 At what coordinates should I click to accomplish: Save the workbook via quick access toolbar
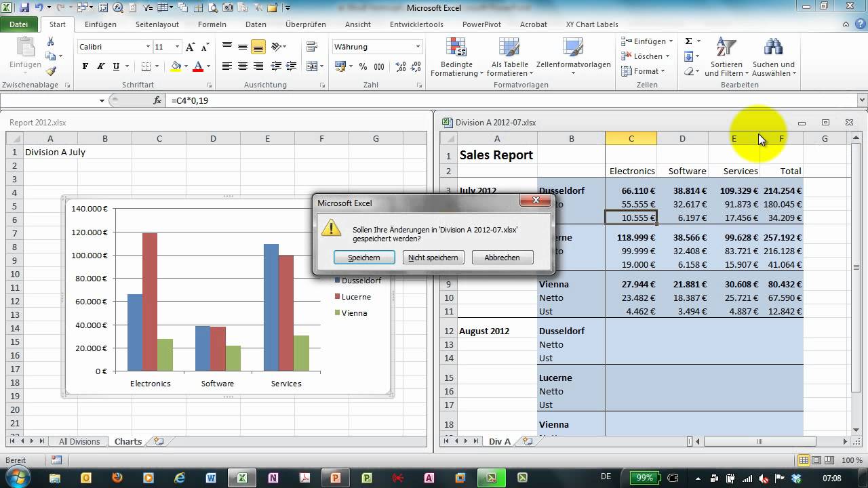pyautogui.click(x=25, y=8)
